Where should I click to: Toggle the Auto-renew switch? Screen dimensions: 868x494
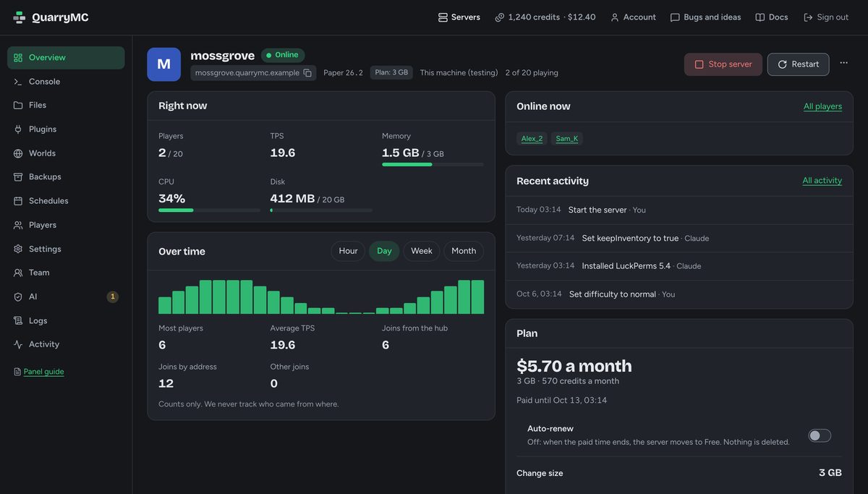pyautogui.click(x=820, y=435)
